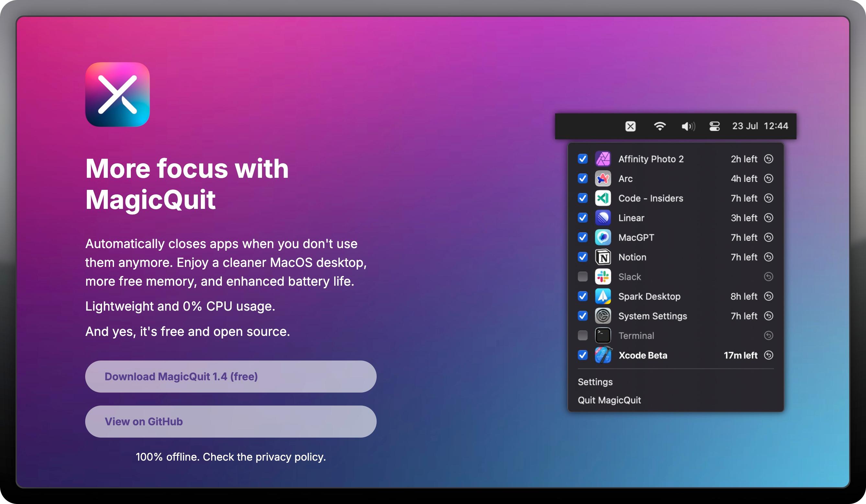Select the Xcode Beta menu label

coord(643,355)
